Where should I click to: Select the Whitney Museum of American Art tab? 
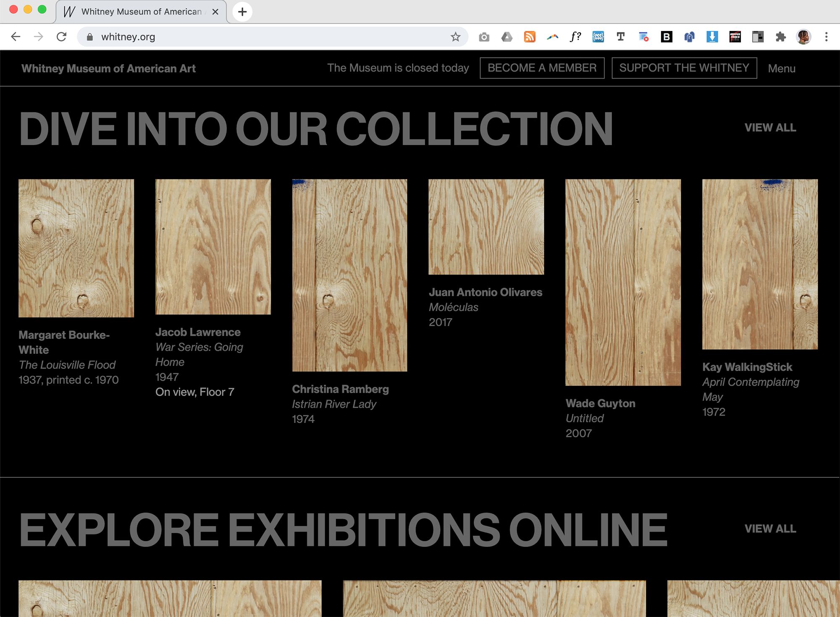(x=141, y=12)
